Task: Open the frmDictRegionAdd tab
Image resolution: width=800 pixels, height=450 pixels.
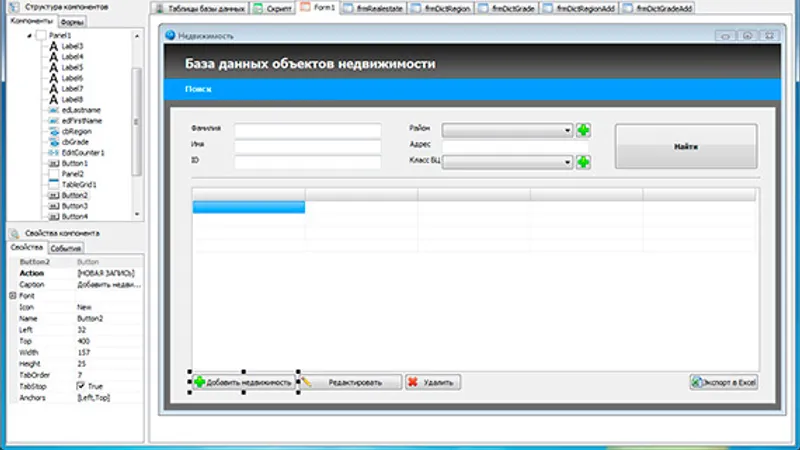Action: [580, 8]
